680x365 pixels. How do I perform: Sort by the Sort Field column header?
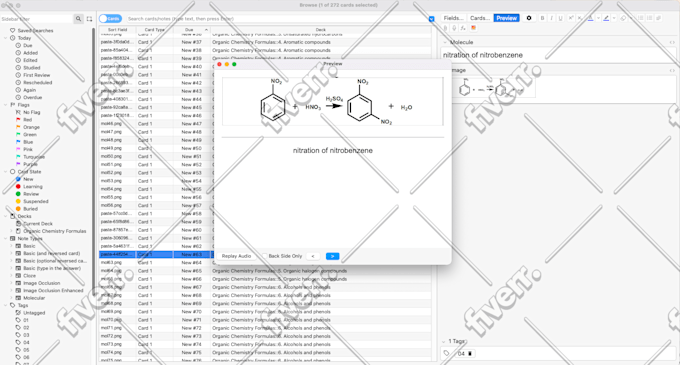point(118,29)
